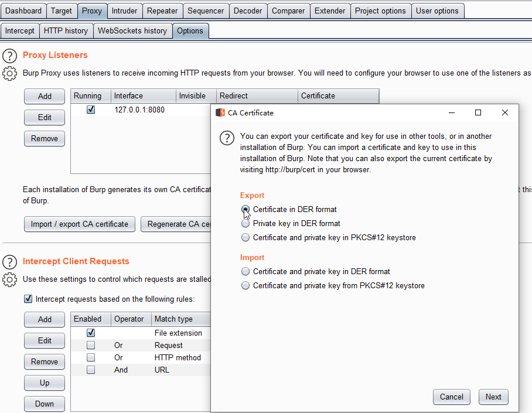The width and height of the screenshot is (532, 413).
Task: Enable the And URL rule checkbox
Action: tap(91, 370)
